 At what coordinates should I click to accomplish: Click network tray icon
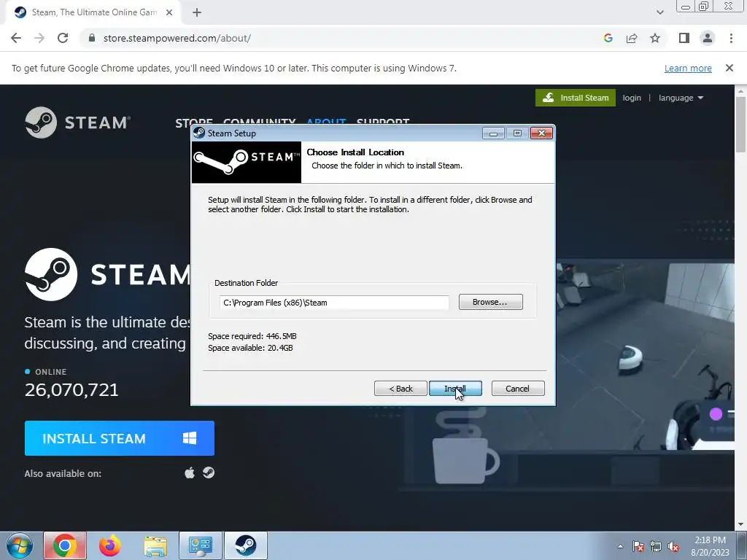pyautogui.click(x=656, y=547)
